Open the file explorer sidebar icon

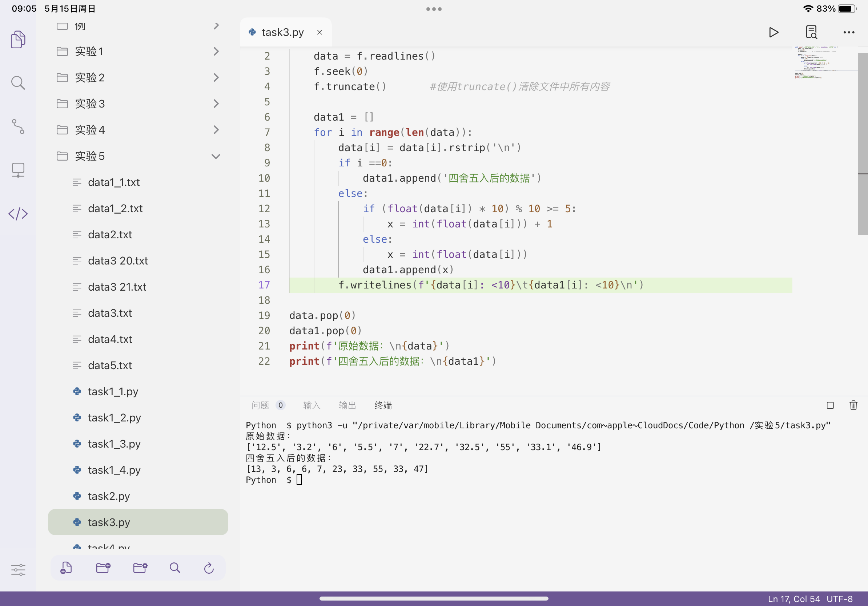pyautogui.click(x=18, y=39)
